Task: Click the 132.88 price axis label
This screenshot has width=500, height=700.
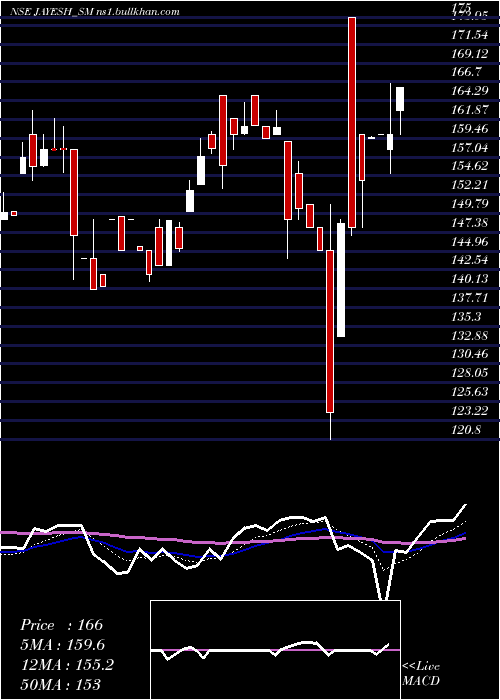Action: tap(469, 335)
